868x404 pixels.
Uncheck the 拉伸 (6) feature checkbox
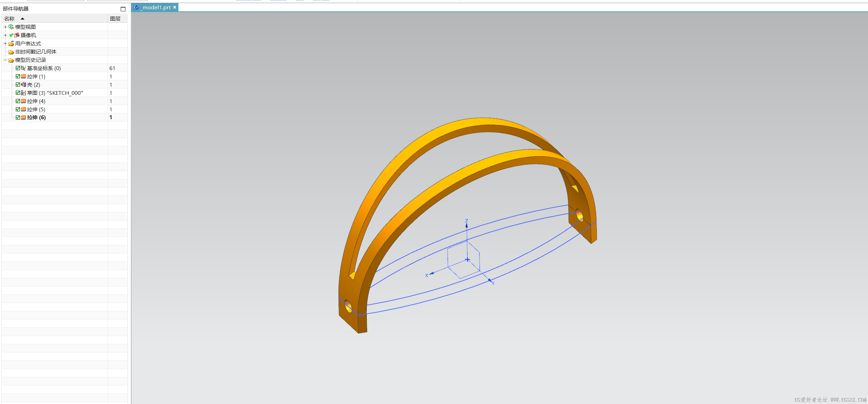tap(18, 117)
